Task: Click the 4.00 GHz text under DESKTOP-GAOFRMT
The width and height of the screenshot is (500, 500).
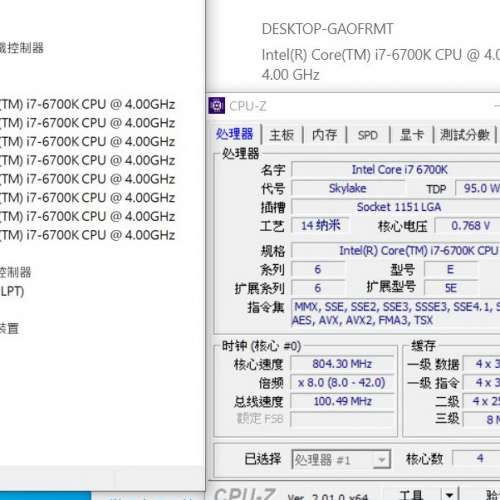Action: (291, 75)
